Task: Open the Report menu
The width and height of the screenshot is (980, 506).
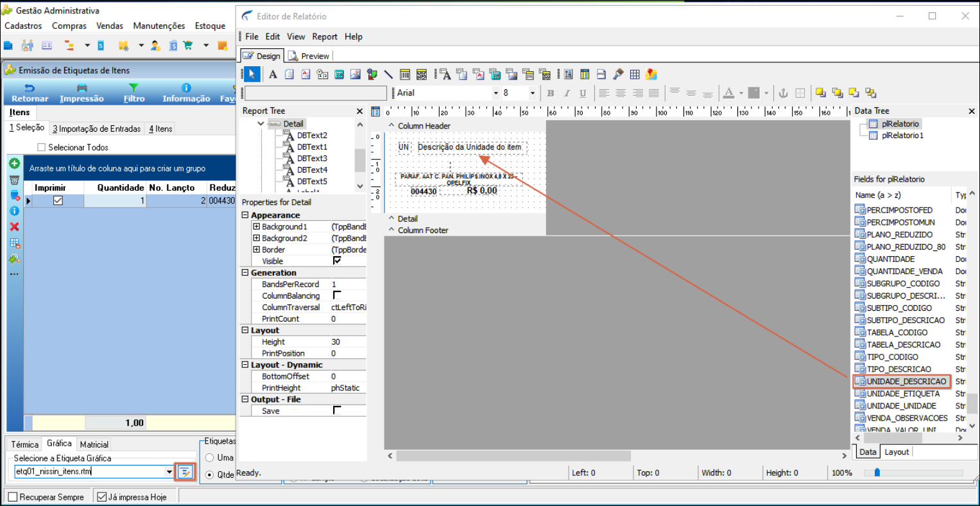Action: point(325,37)
